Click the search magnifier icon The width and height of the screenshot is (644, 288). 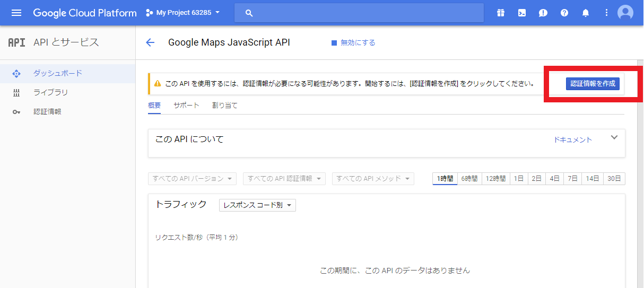pos(249,13)
